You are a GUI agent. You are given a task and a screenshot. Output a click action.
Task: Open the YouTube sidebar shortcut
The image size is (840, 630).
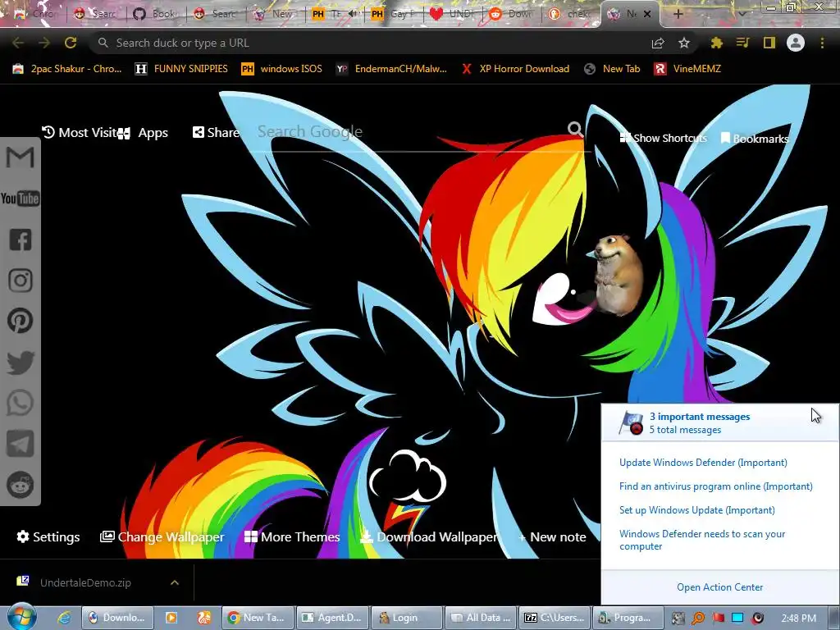(x=21, y=199)
